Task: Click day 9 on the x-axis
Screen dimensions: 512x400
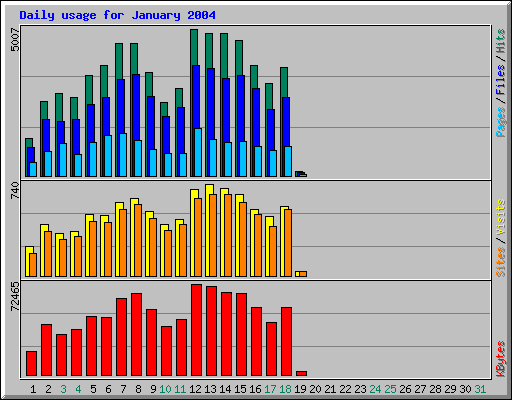Action: click(153, 389)
